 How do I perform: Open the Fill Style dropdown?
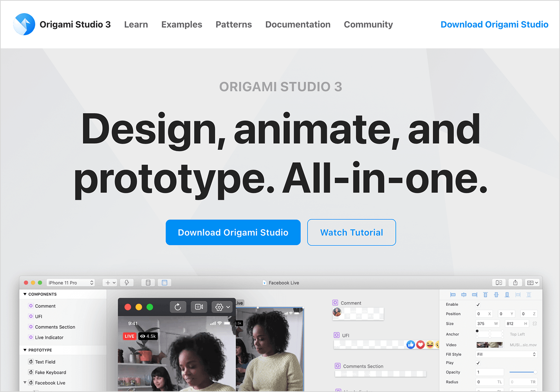click(x=507, y=354)
